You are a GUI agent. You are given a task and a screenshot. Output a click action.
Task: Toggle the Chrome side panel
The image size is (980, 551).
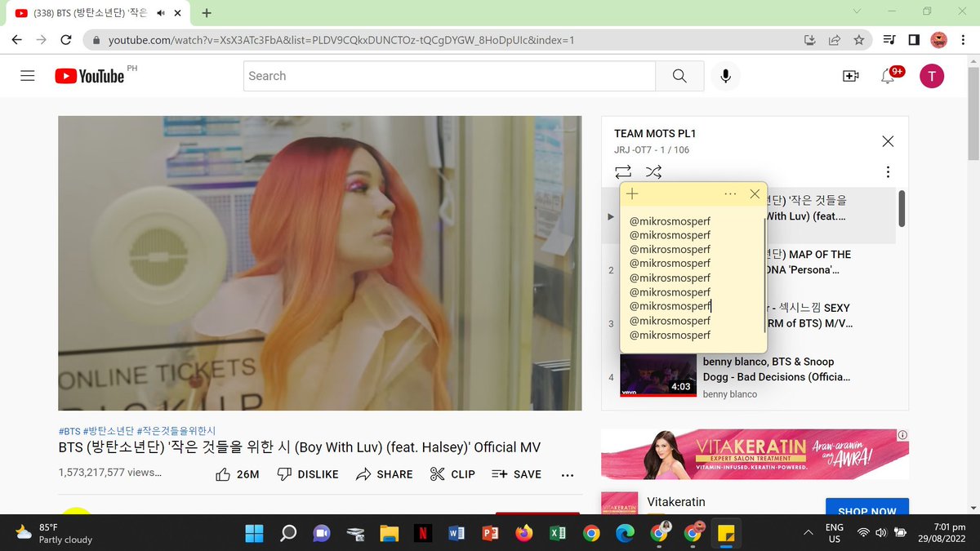914,39
